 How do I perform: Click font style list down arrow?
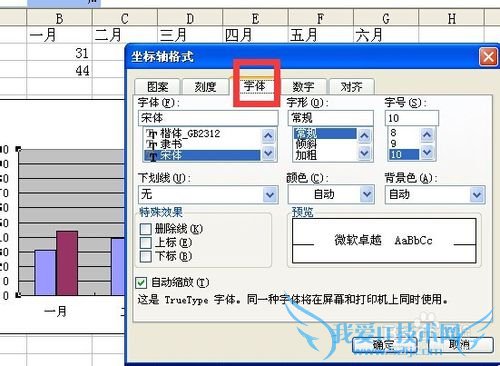364,153
